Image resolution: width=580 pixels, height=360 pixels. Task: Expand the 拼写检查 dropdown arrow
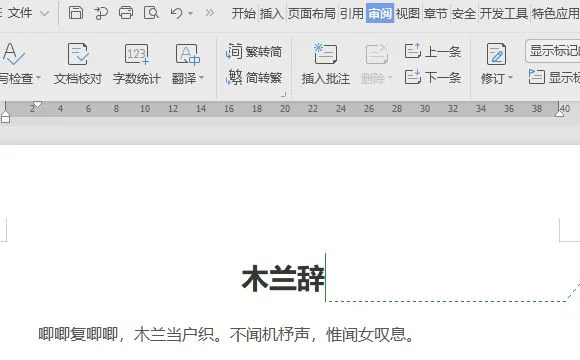(38, 78)
